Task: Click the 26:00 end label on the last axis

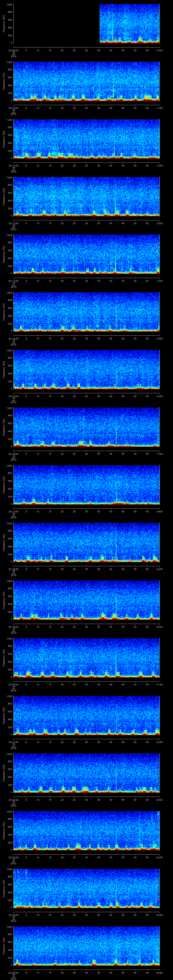Action: [x=159, y=972]
